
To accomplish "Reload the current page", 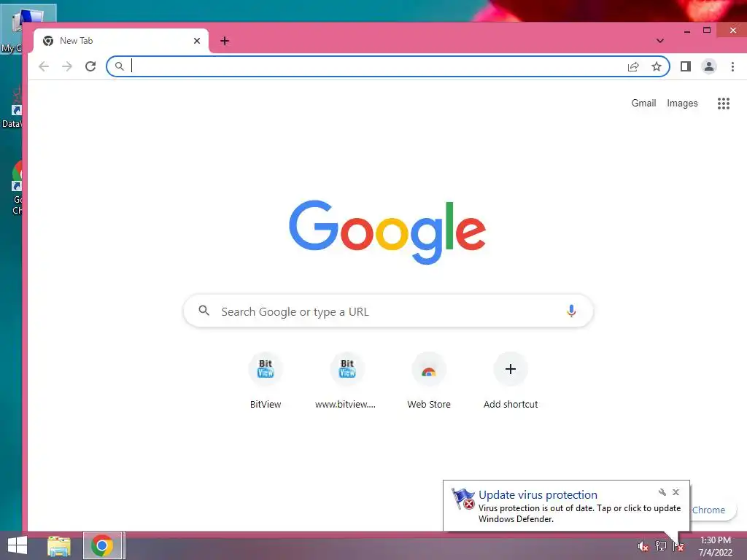I will tap(90, 66).
